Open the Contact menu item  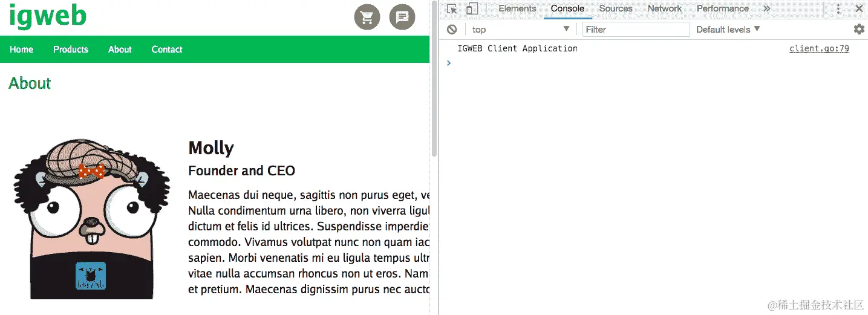pyautogui.click(x=167, y=50)
